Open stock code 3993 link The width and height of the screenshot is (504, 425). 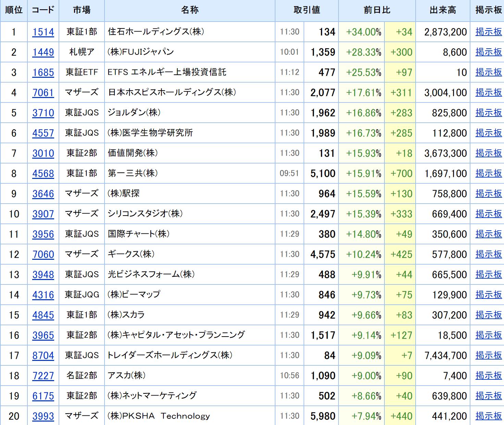(43, 416)
